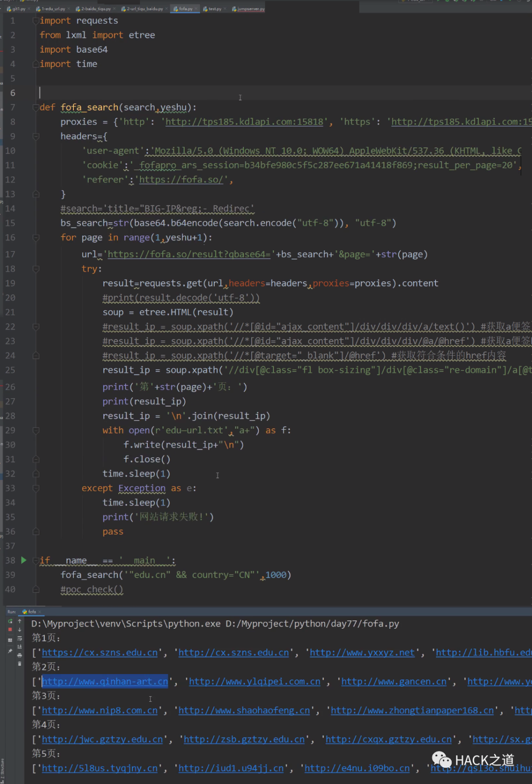Open the http://cx.szns.edu.cn console link
The width and height of the screenshot is (532, 784).
pyautogui.click(x=233, y=652)
